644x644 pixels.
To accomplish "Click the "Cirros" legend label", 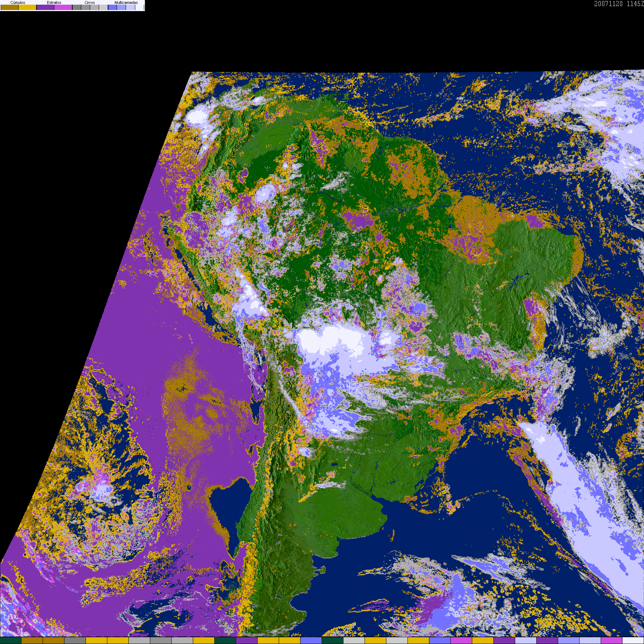I will point(90,3).
